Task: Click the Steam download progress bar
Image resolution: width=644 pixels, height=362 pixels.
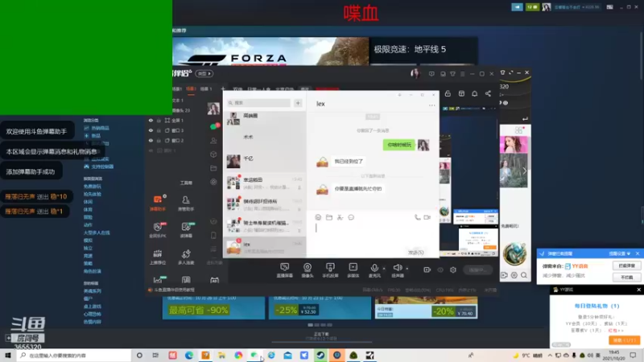Action: click(321, 341)
